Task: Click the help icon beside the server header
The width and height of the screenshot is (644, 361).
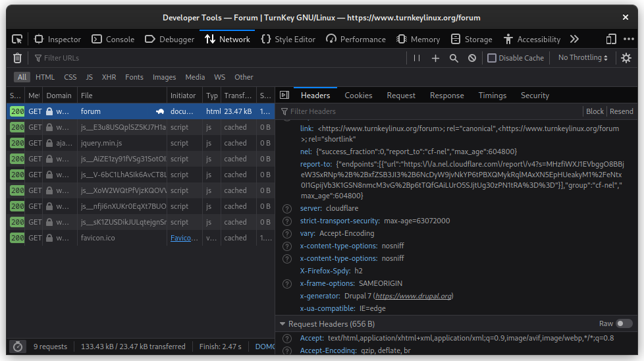Action: coord(287,209)
